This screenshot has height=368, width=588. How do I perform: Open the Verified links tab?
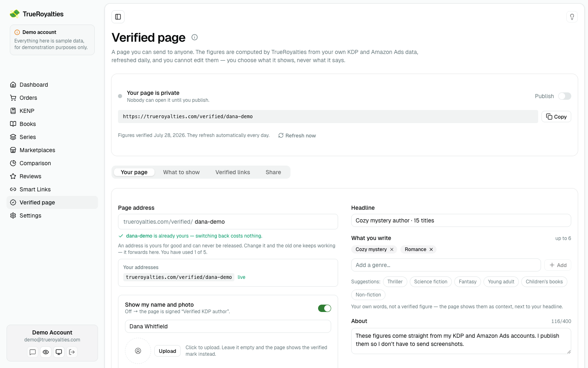233,172
